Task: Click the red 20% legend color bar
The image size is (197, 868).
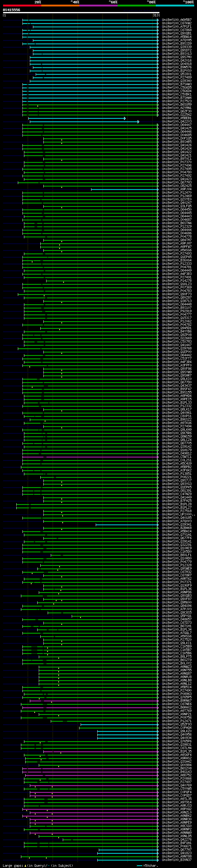Action: coord(22,6)
